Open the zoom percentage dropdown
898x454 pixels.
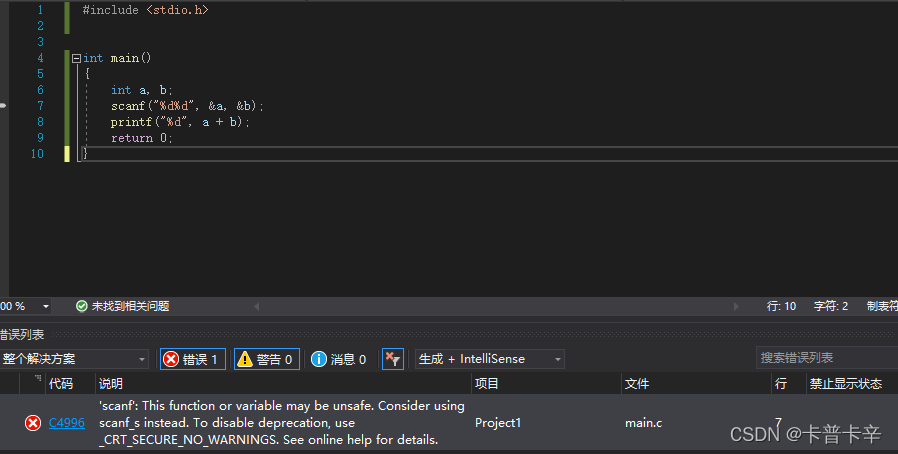(x=46, y=307)
